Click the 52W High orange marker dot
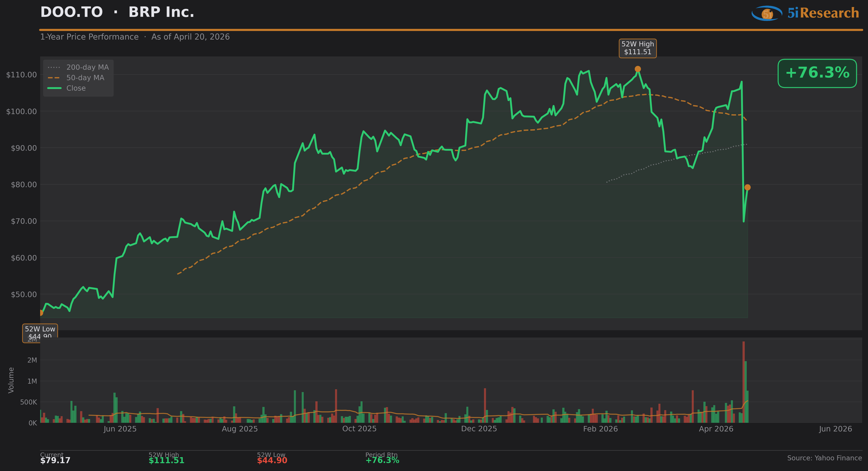The image size is (868, 471). pos(638,69)
